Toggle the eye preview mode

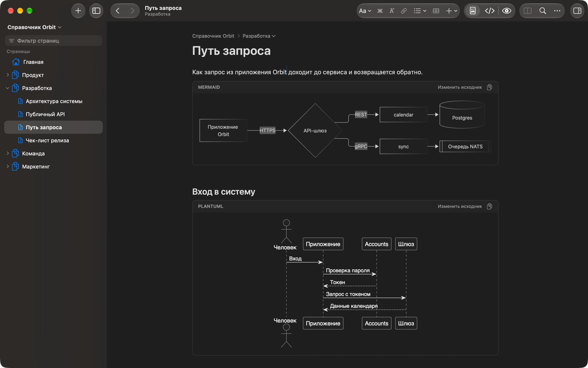tap(507, 11)
